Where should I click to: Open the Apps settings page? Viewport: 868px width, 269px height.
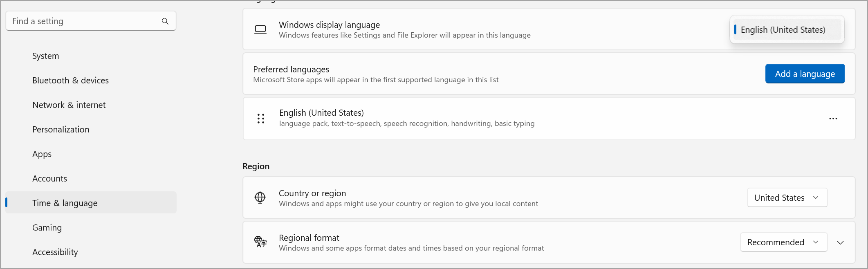(x=42, y=154)
